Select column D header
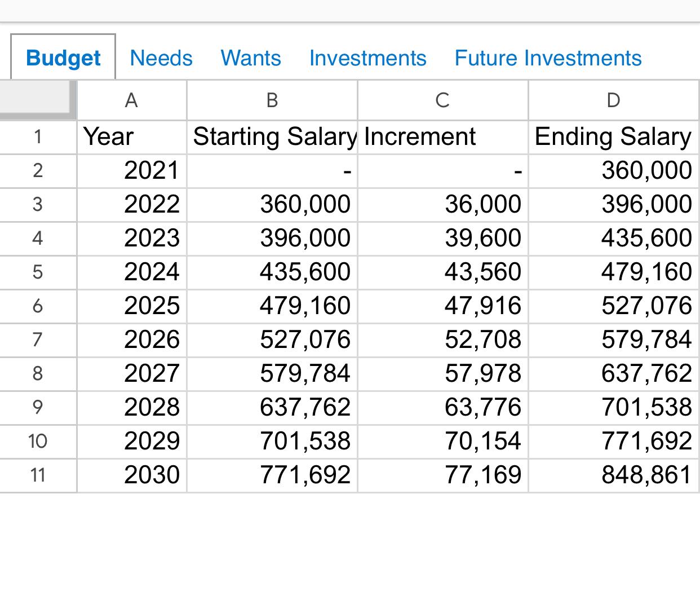700x591 pixels. tap(613, 100)
